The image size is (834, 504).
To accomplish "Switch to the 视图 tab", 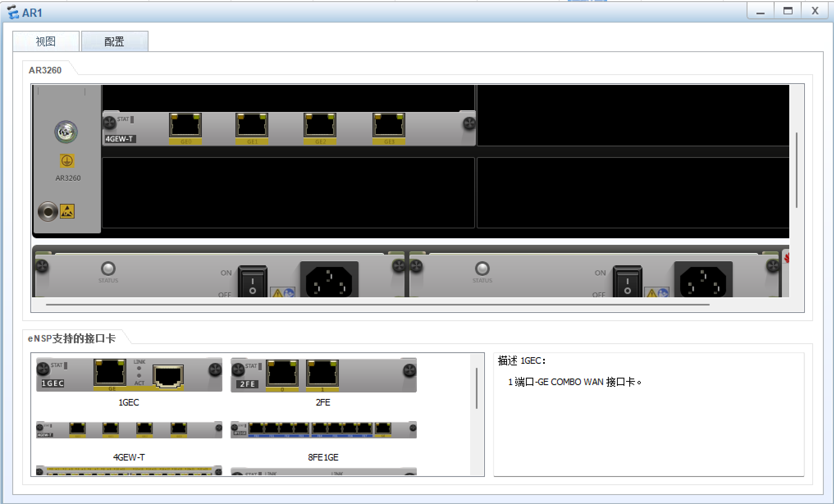I will point(46,41).
